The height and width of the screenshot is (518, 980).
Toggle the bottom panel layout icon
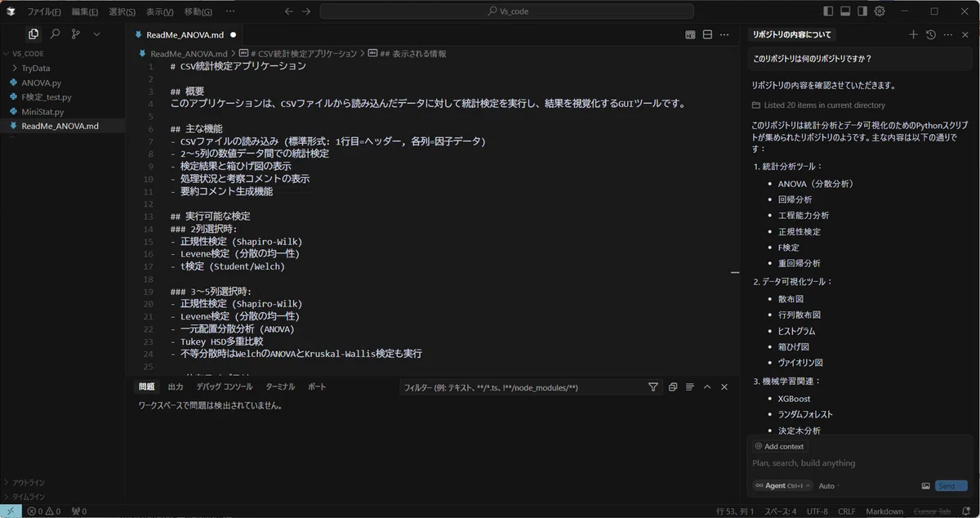(x=845, y=11)
